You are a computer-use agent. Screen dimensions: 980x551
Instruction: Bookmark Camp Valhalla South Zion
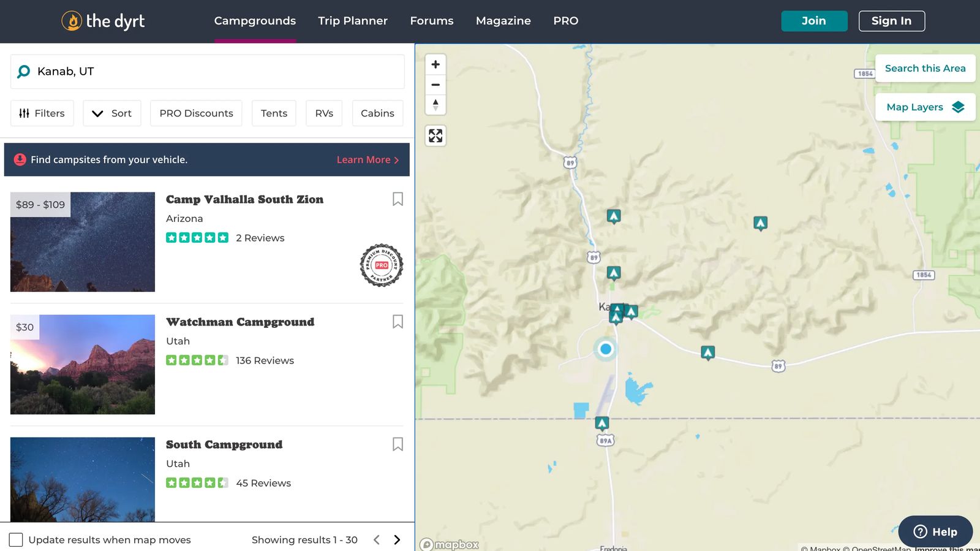coord(398,199)
